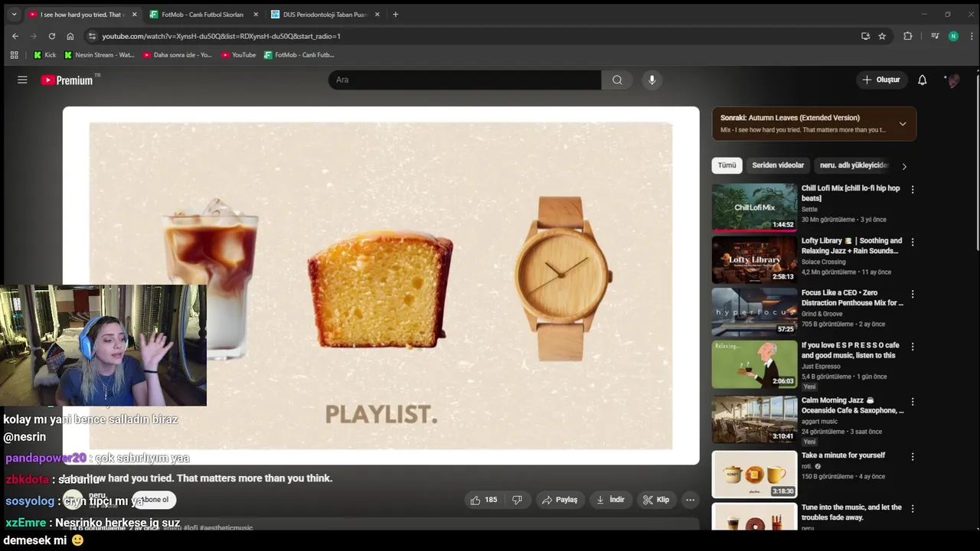Click the magnifier search button

617,80
